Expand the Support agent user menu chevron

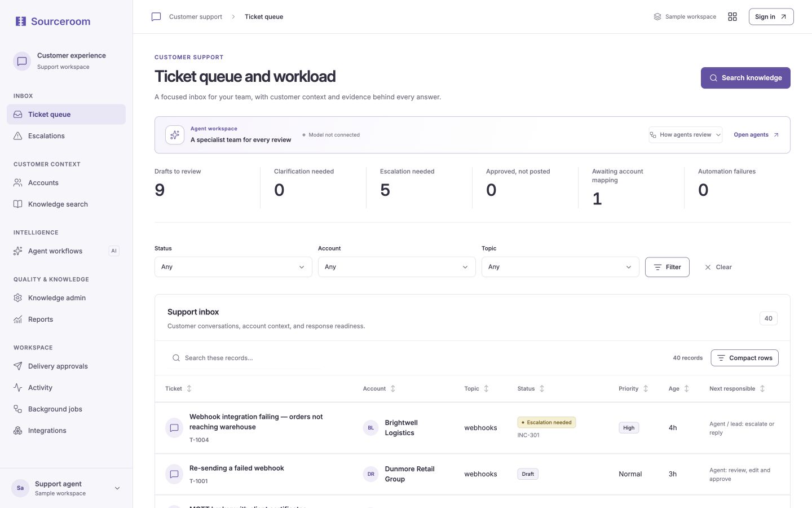point(117,488)
